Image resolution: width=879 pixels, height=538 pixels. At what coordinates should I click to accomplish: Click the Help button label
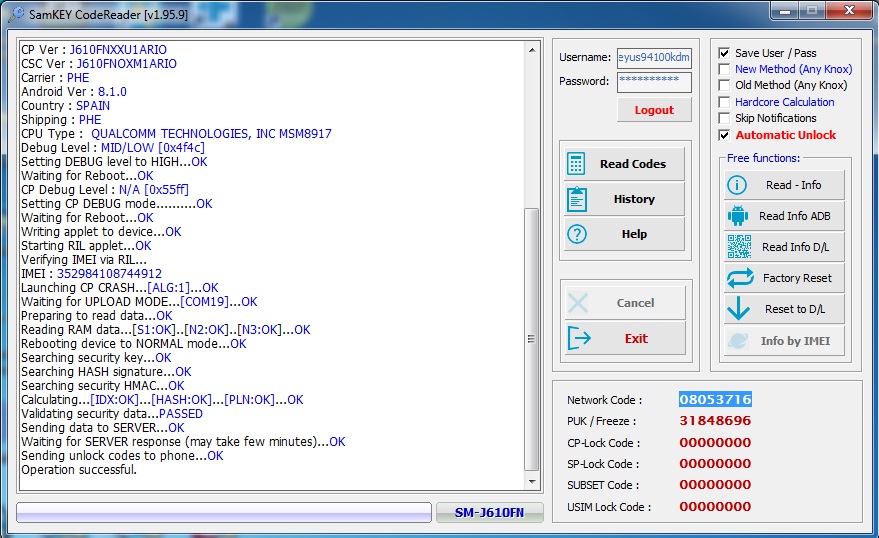(634, 234)
